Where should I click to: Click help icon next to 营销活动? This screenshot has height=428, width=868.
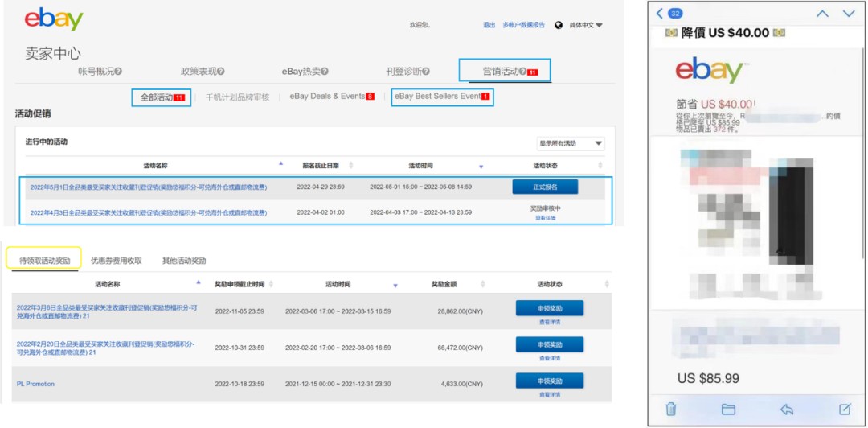[522, 72]
